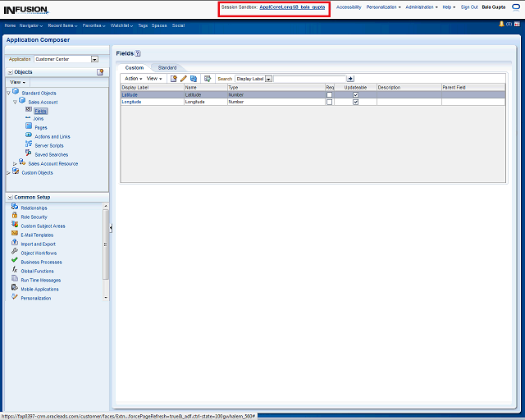Image resolution: width=525 pixels, height=420 pixels.
Task: Click the E-Mail Templates envelope icon
Action: tap(15, 235)
